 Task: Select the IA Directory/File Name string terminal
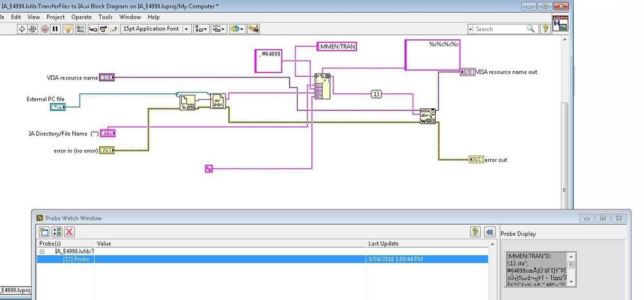(x=108, y=133)
